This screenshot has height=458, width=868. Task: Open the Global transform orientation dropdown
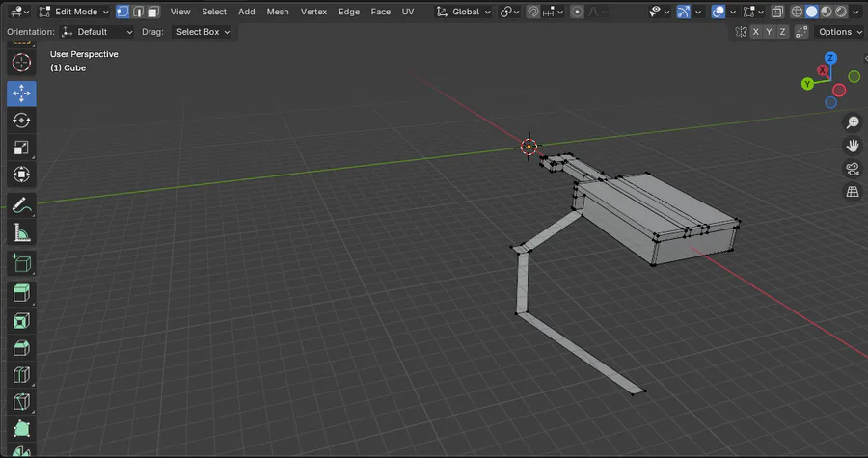[463, 12]
